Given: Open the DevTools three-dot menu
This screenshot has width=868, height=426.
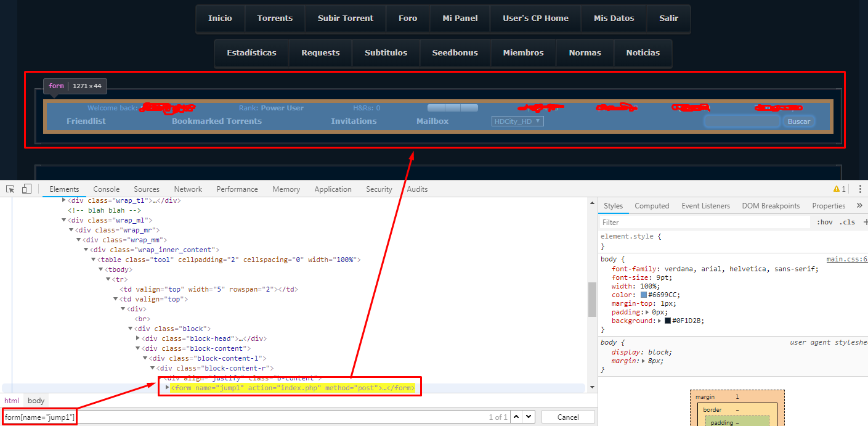Looking at the screenshot, I should pos(860,189).
